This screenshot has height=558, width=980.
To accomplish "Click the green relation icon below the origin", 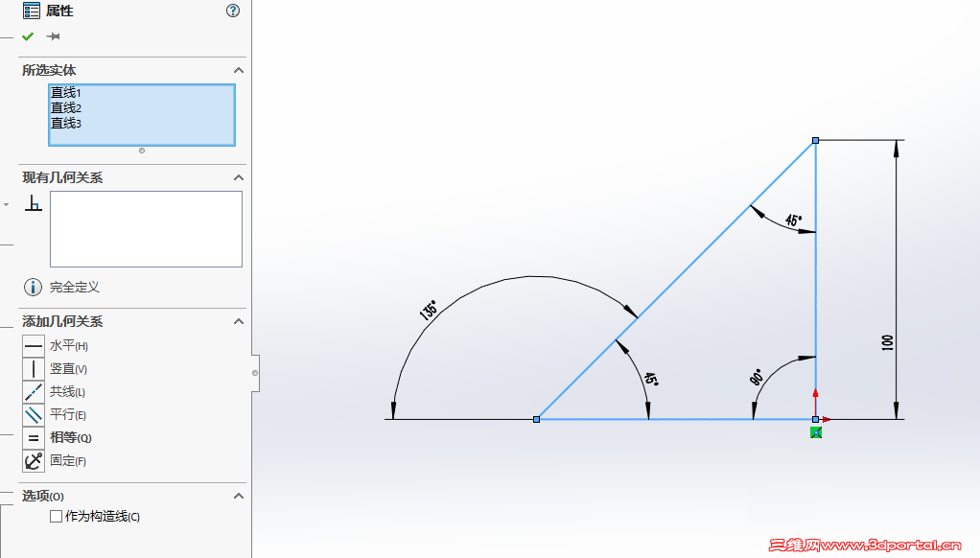I will tap(816, 432).
